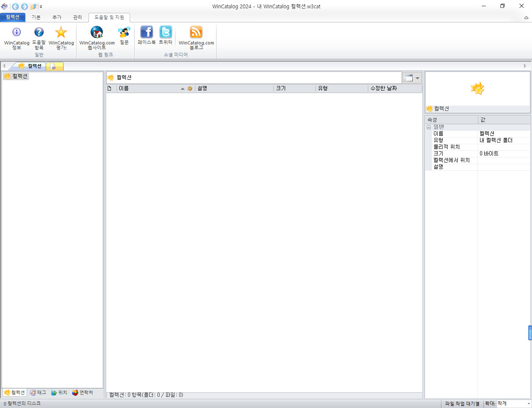The image size is (532, 408).
Task: Click the 컬렉션 label under preview
Action: pyautogui.click(x=441, y=108)
